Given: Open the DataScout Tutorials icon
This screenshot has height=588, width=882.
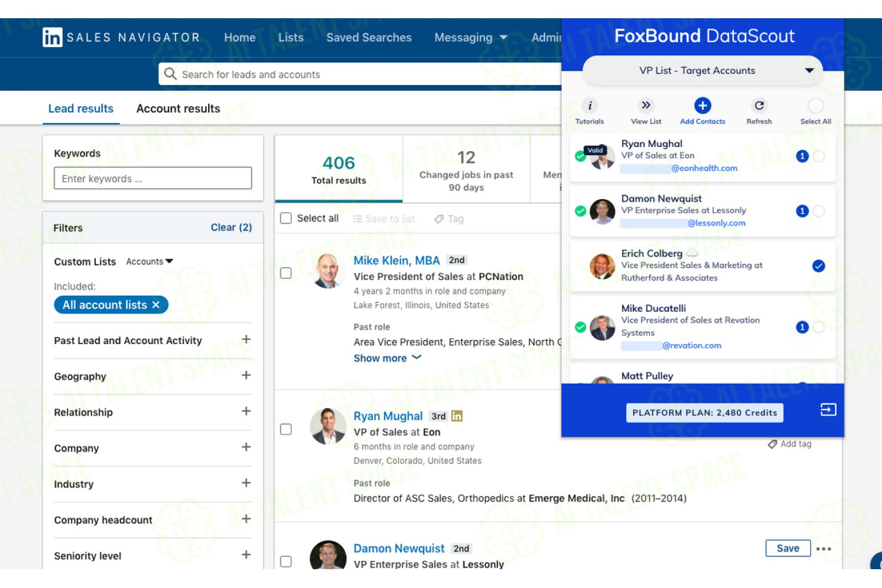Looking at the screenshot, I should tap(590, 105).
